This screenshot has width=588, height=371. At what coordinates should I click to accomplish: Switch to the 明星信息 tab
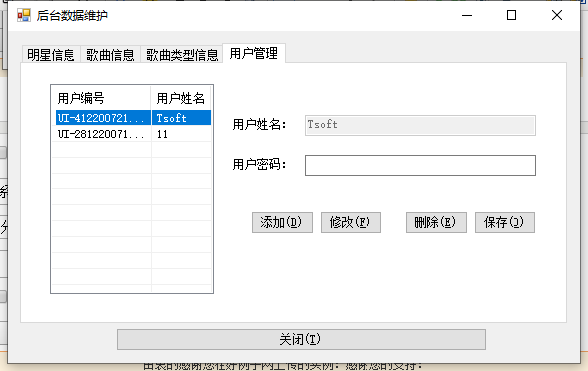click(x=51, y=55)
